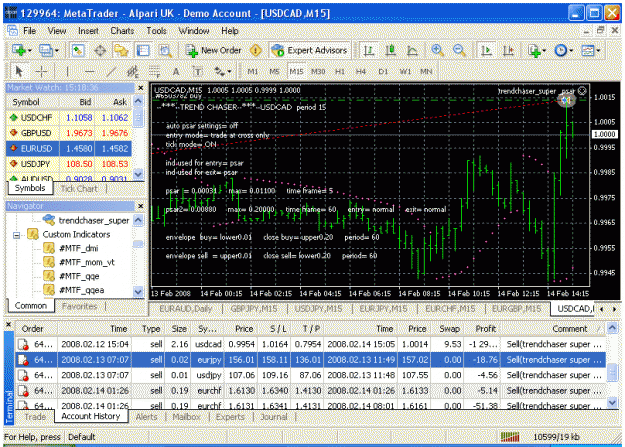Select the Horizontal Line drawing tool
The image size is (625, 447).
point(90,71)
